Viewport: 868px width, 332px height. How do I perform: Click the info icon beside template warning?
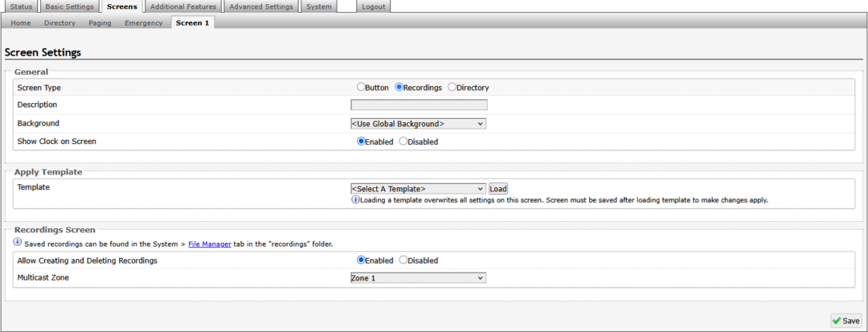pyautogui.click(x=355, y=200)
